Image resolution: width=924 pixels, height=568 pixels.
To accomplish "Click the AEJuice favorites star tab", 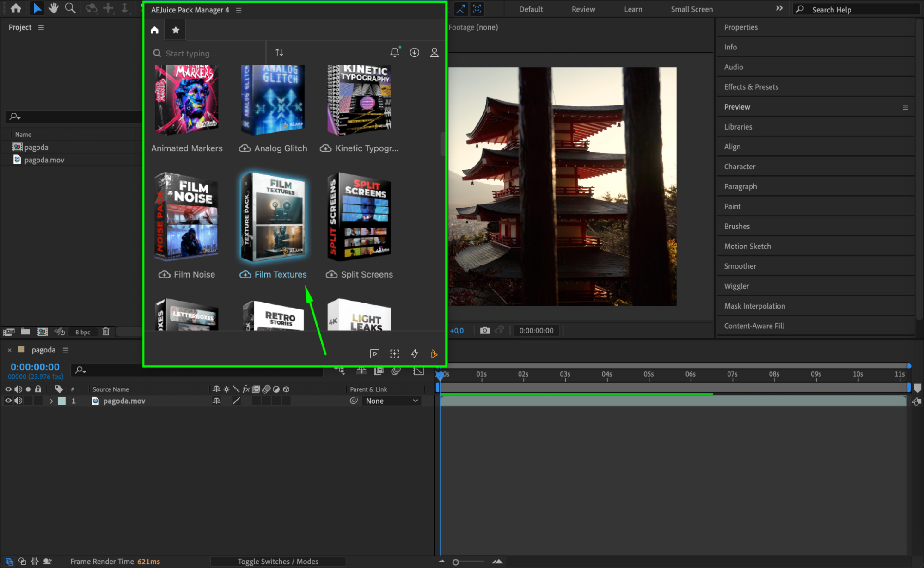I will (x=176, y=30).
